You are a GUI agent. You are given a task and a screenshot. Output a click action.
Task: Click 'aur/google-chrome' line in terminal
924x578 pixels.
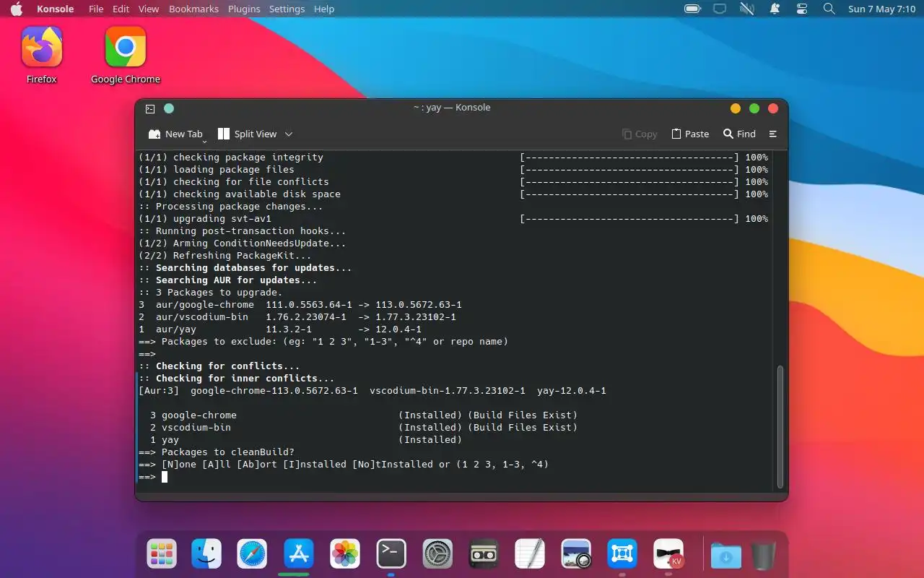pos(300,305)
